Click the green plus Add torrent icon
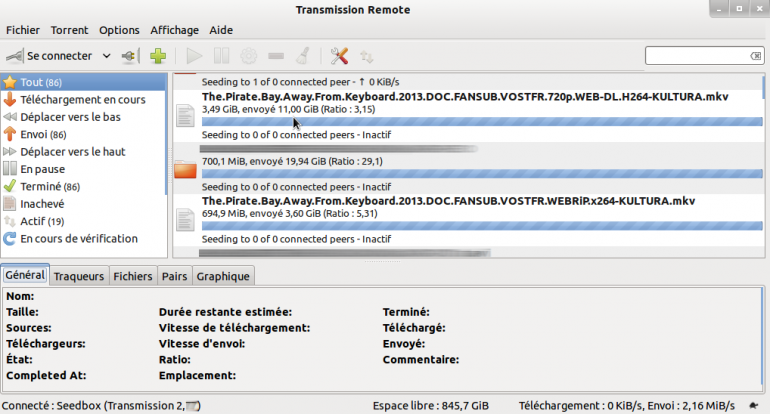Screen dimensions: 770x414 click(x=157, y=56)
